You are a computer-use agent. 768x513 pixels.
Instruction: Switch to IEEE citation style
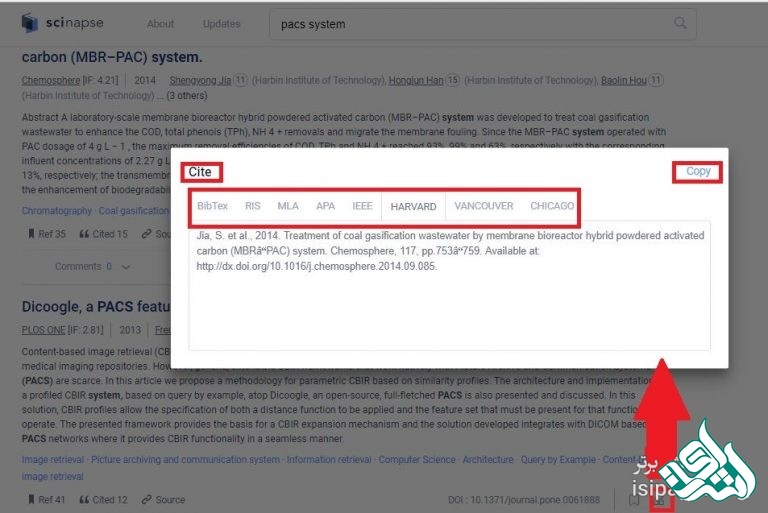[362, 206]
